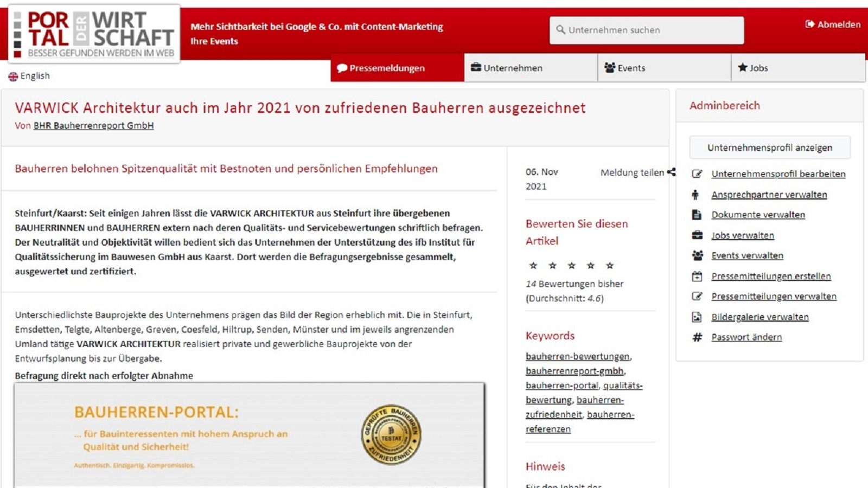The image size is (868, 488).
Task: Rate the article with five stars
Action: pos(610,265)
